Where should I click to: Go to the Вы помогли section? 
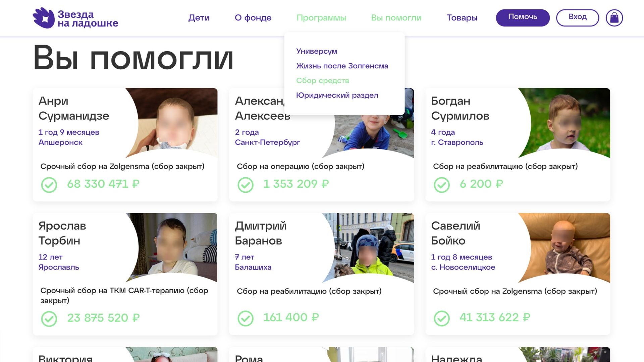click(x=396, y=18)
